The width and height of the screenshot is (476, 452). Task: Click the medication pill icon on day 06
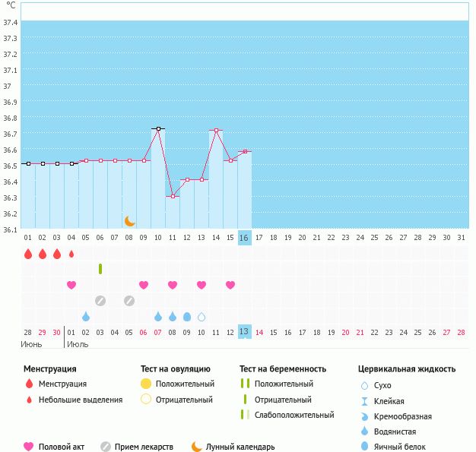coord(100,301)
